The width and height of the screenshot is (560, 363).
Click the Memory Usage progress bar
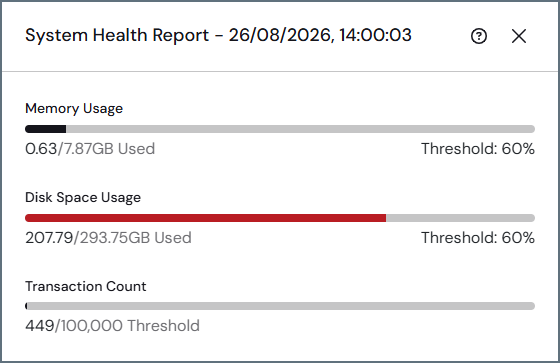click(280, 129)
